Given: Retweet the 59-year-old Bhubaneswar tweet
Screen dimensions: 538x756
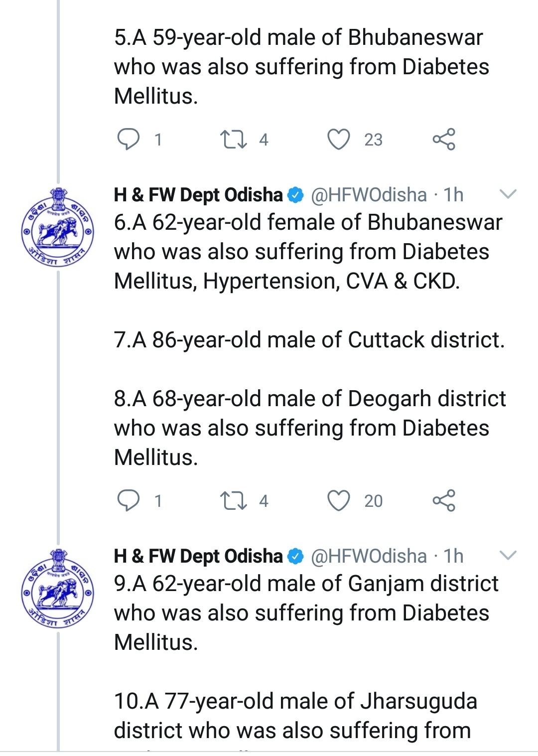Looking at the screenshot, I should 234,139.
